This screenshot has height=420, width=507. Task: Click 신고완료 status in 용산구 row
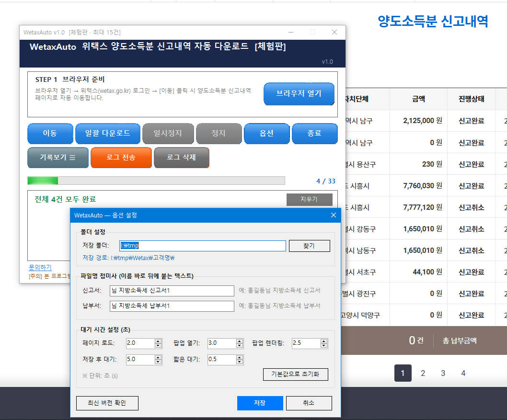[x=472, y=164]
